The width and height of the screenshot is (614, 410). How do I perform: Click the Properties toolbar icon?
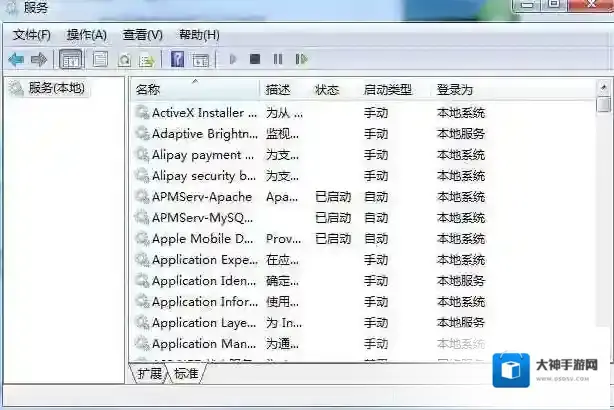click(100, 60)
